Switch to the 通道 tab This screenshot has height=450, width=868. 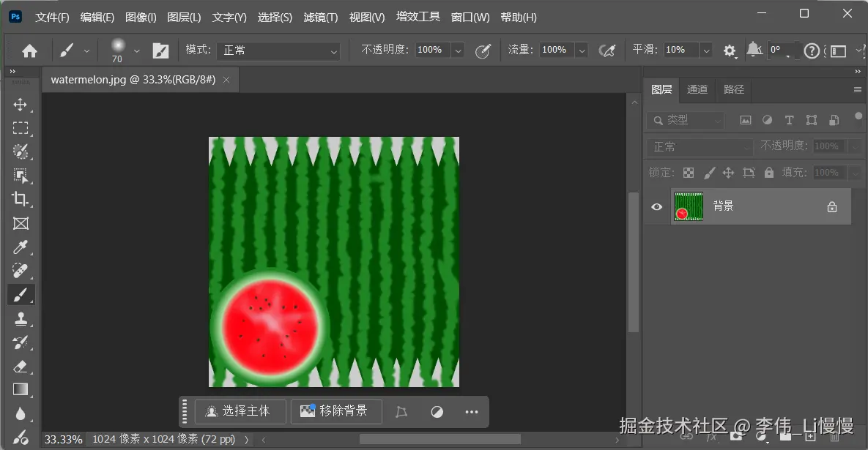697,89
